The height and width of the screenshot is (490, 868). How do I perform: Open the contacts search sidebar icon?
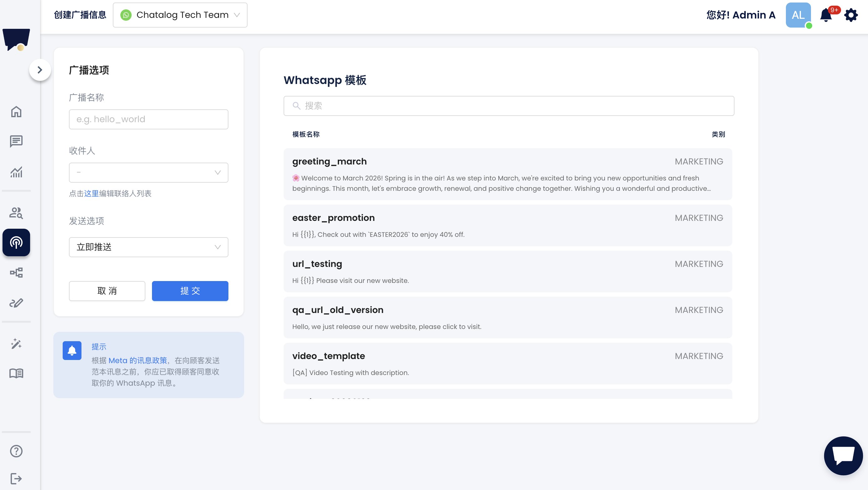16,213
